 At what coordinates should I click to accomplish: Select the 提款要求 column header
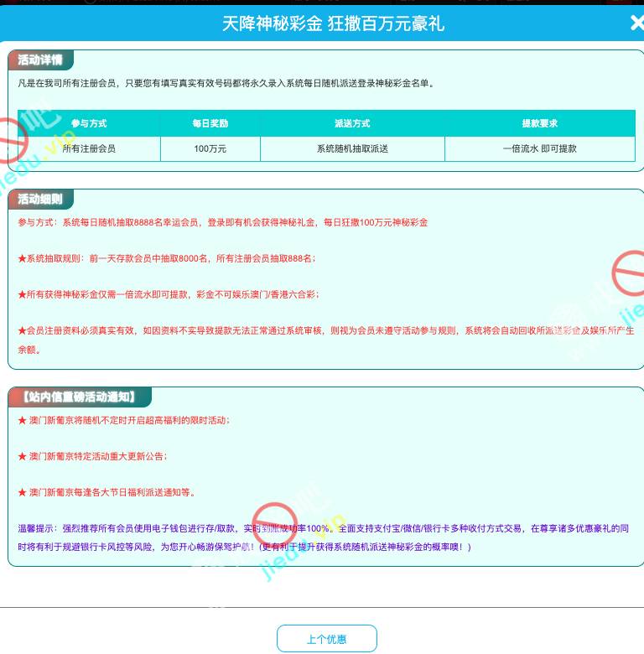point(539,123)
